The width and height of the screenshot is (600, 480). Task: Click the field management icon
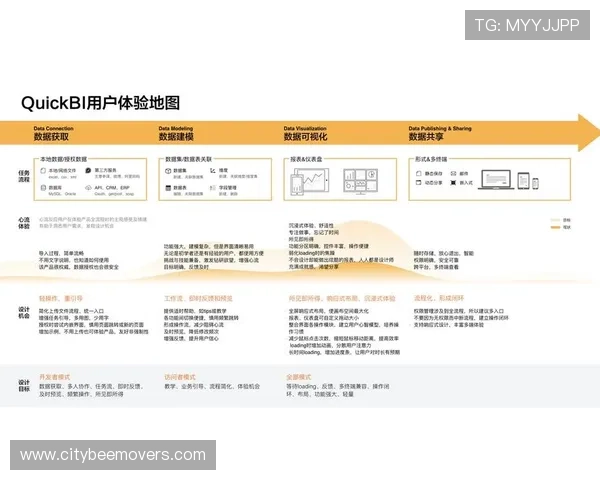(213, 188)
